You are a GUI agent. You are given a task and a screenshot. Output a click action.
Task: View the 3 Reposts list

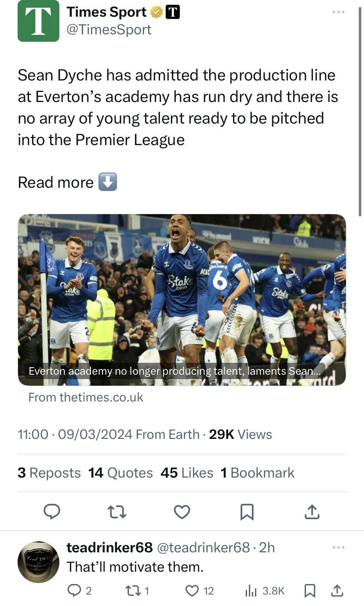(49, 473)
